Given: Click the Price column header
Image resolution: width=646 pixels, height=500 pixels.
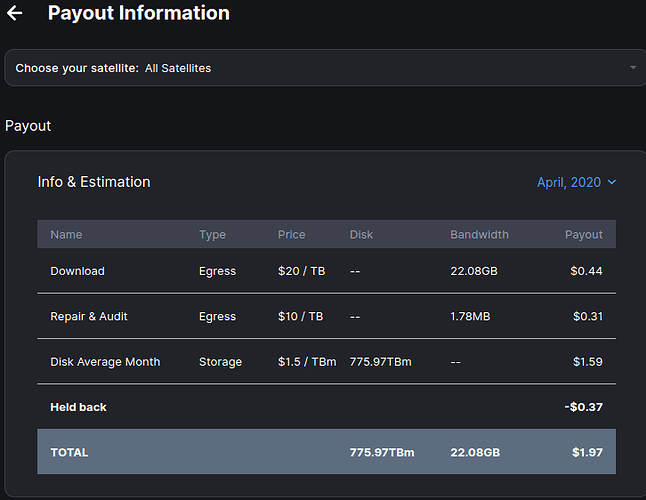Looking at the screenshot, I should click(x=293, y=235).
